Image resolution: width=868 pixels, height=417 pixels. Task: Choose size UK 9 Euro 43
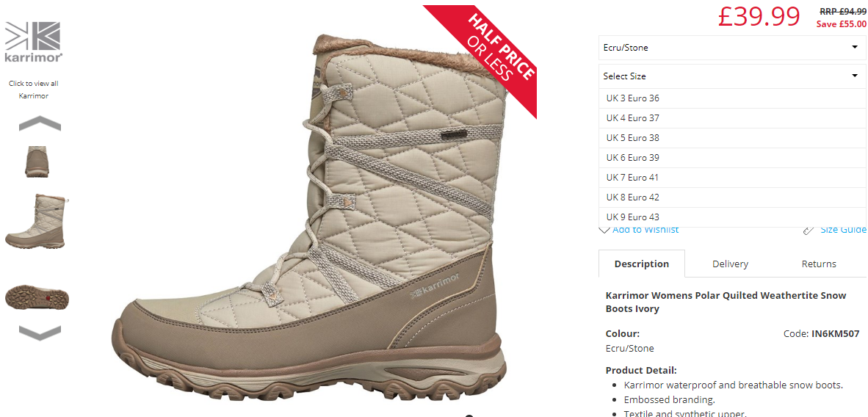click(x=732, y=217)
